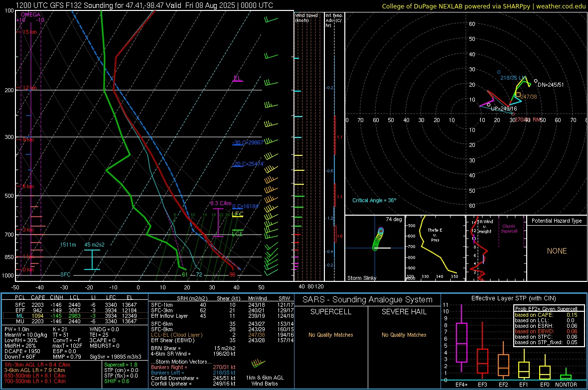The width and height of the screenshot is (588, 390).
Task: Select the EFF parcel row in the table
Action: pyautogui.click(x=75, y=310)
